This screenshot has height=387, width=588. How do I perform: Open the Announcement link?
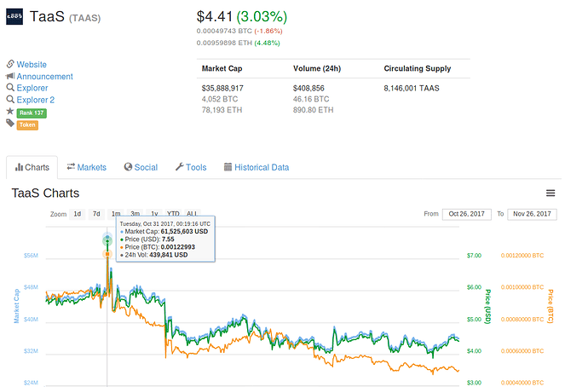pyautogui.click(x=44, y=77)
